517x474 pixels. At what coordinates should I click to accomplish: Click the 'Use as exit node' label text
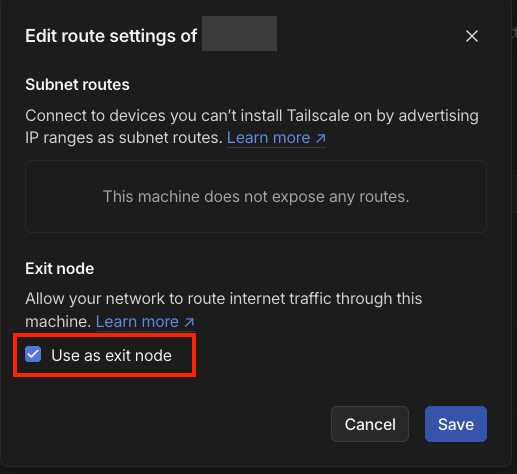[111, 355]
